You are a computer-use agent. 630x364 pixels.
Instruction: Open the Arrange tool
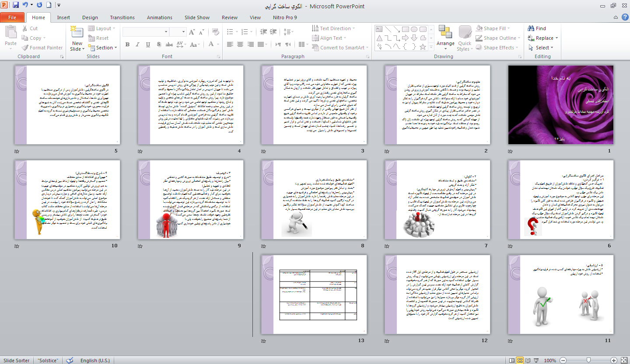(x=445, y=36)
